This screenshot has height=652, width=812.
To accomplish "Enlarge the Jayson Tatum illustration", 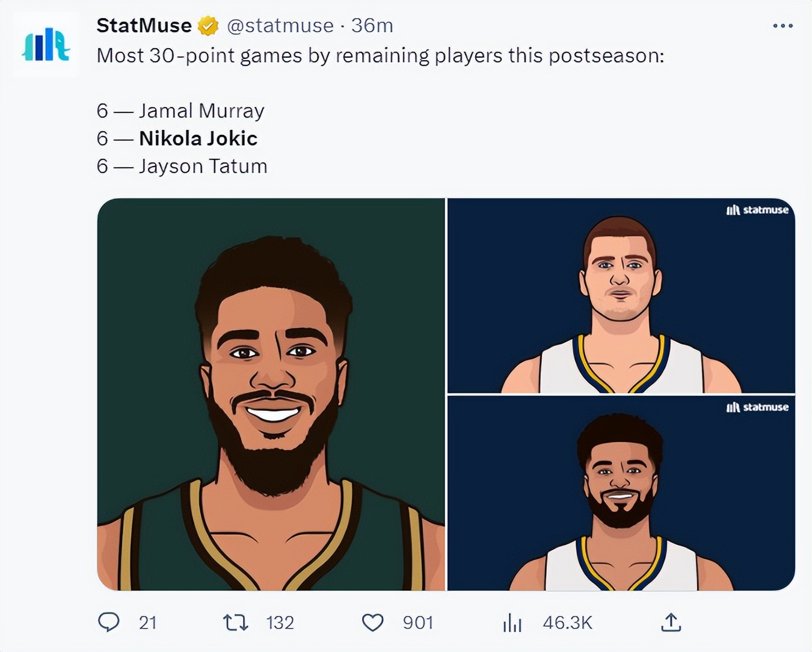I will pos(271,394).
